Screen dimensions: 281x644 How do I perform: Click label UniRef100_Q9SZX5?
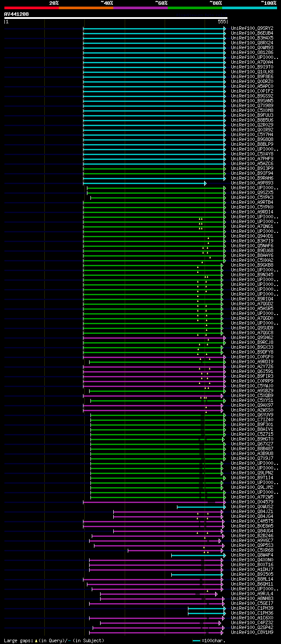point(252,192)
